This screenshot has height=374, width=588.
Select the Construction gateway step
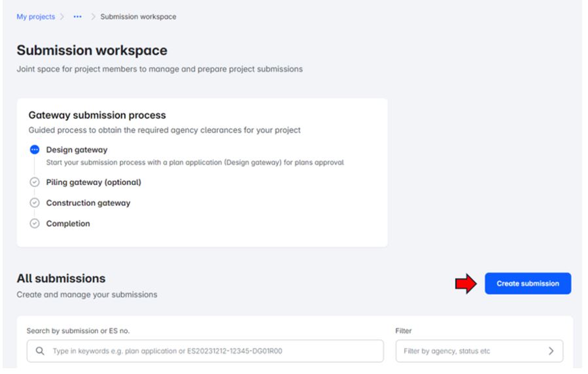(x=88, y=203)
